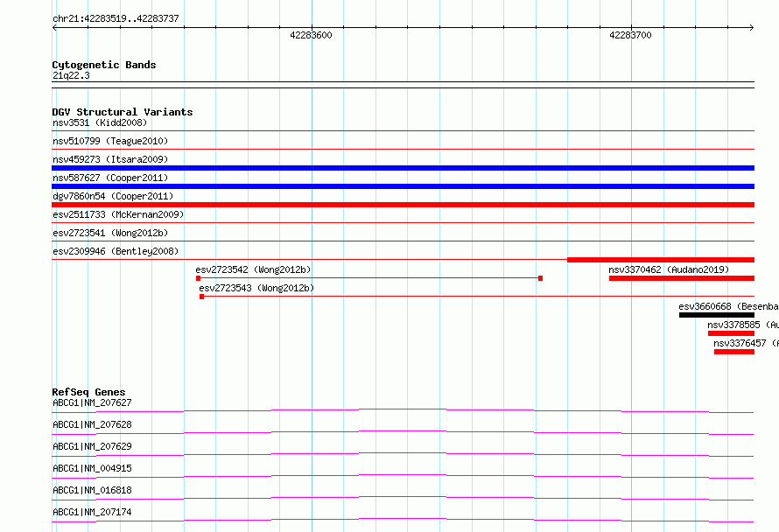Select the Cytogenetic Bands track title
Image resolution: width=779 pixels, height=532 pixels.
click(104, 65)
